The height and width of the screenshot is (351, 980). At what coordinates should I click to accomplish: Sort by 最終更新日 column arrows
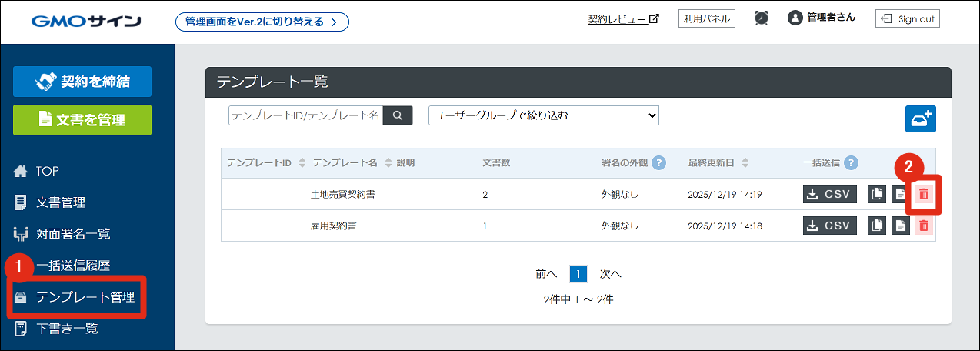tap(745, 163)
